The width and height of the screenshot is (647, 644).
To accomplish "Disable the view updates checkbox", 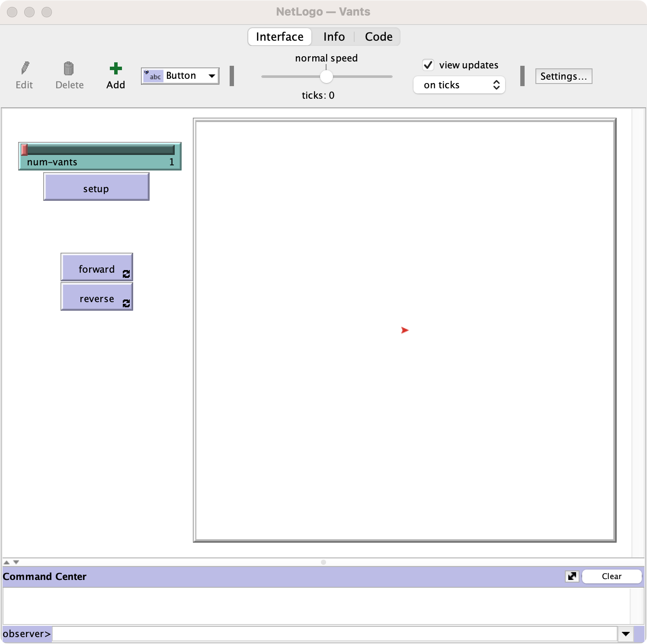I will click(x=428, y=64).
